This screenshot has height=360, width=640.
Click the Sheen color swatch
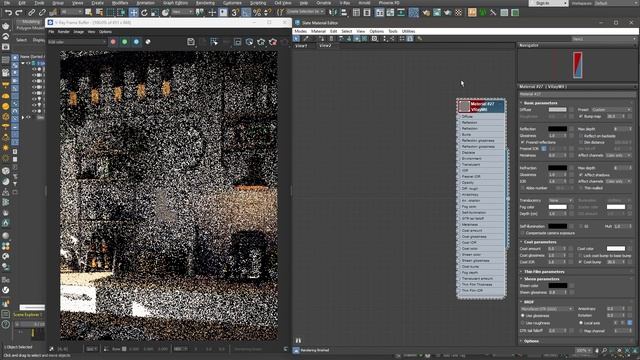click(x=557, y=286)
